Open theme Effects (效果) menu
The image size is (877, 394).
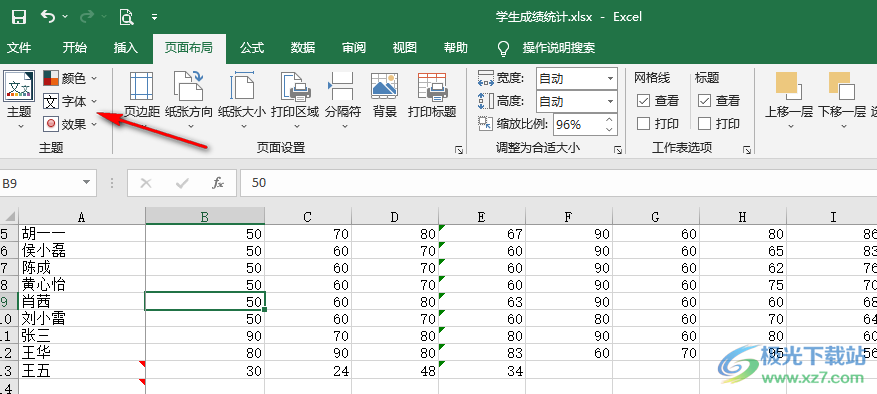(x=70, y=124)
